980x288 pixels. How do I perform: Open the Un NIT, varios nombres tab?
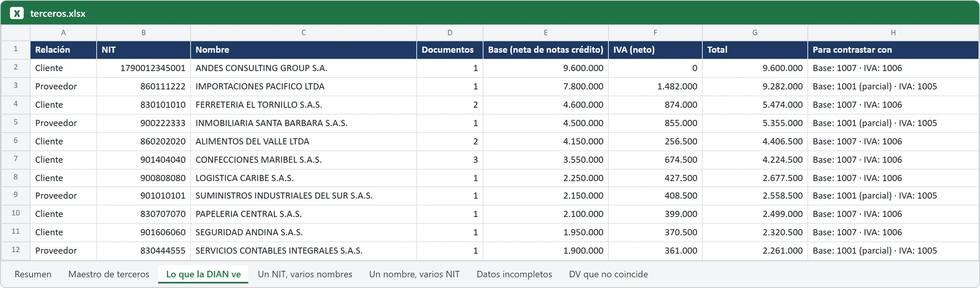click(305, 274)
